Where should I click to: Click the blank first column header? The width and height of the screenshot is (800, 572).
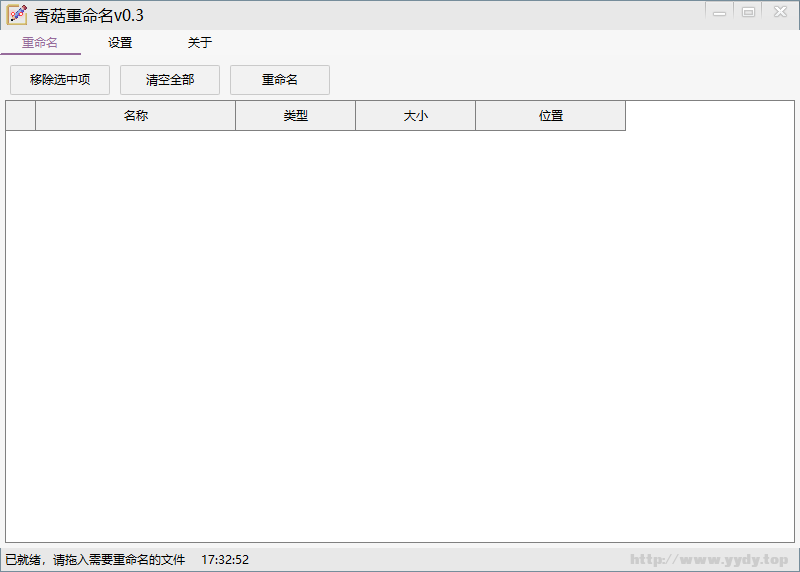(20, 116)
